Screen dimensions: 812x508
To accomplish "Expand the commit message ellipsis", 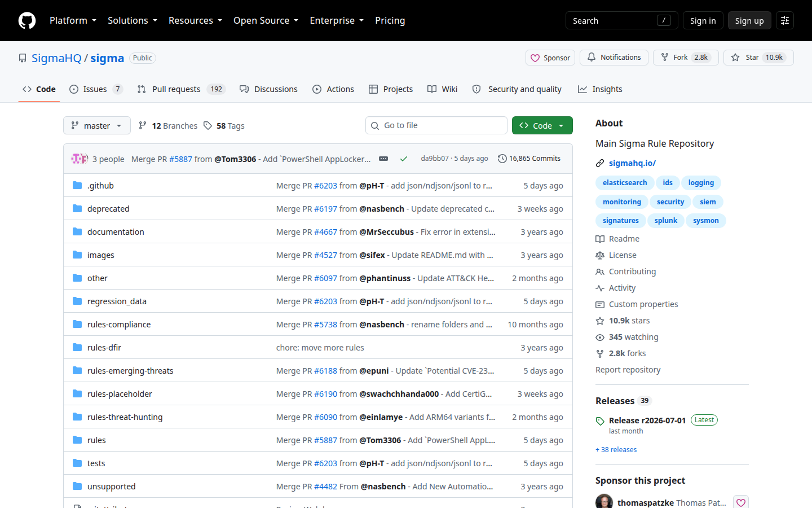I will click(383, 159).
